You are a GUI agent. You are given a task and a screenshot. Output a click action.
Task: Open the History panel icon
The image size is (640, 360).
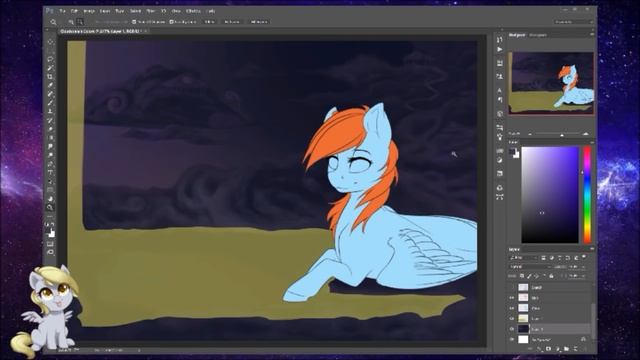pos(500,40)
